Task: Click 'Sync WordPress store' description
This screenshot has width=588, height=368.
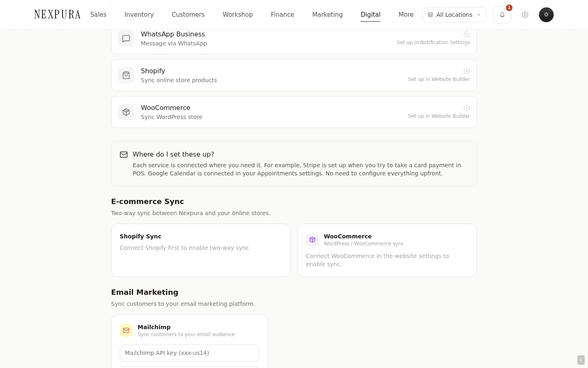Action: [x=171, y=117]
